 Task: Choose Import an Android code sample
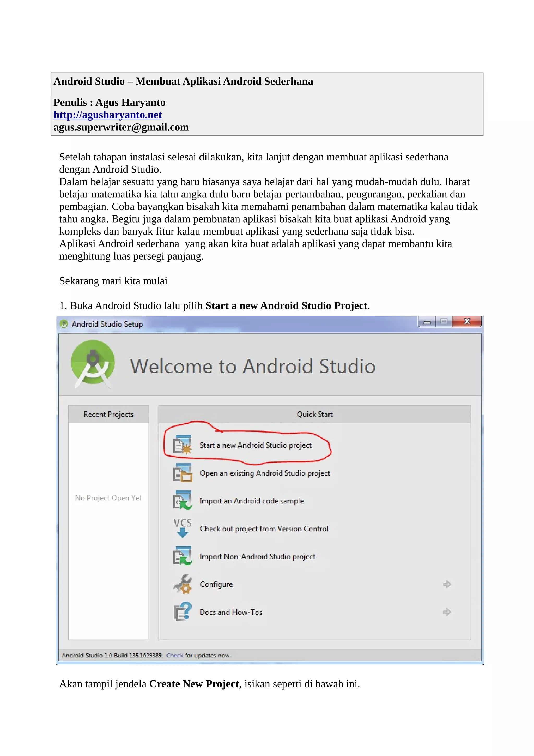point(251,501)
